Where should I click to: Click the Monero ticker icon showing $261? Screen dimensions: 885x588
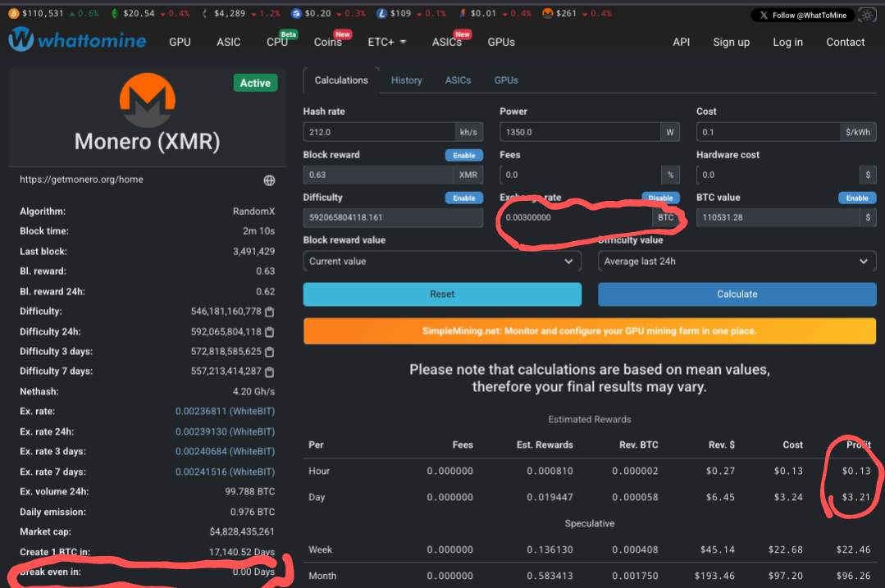(547, 14)
